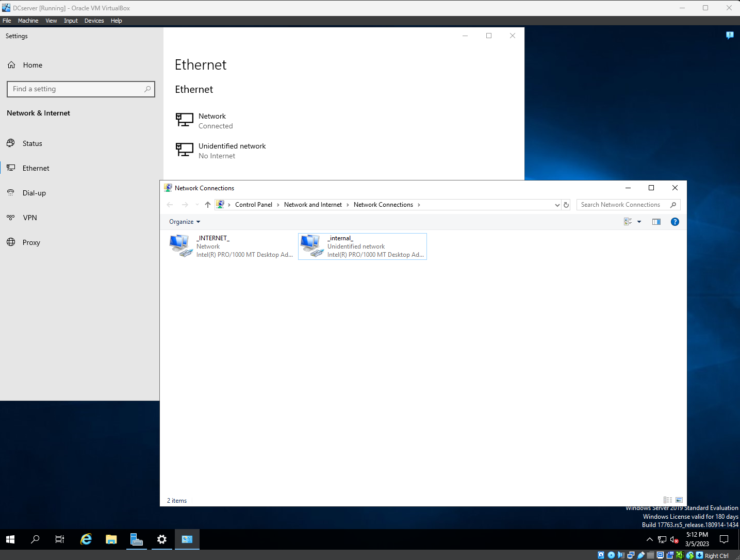Open the Help icon in Network Connections toolbar
This screenshot has height=560, width=740.
click(675, 221)
